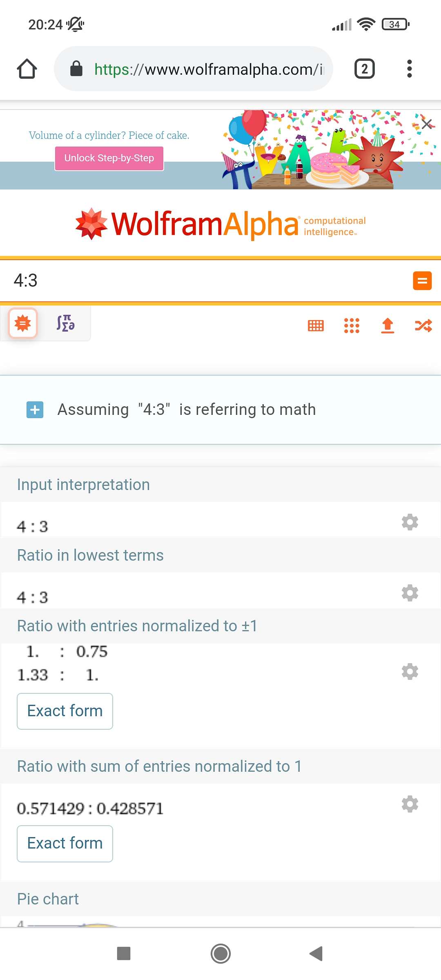The width and height of the screenshot is (441, 980).
Task: Open the examples dots grid icon
Action: [352, 325]
